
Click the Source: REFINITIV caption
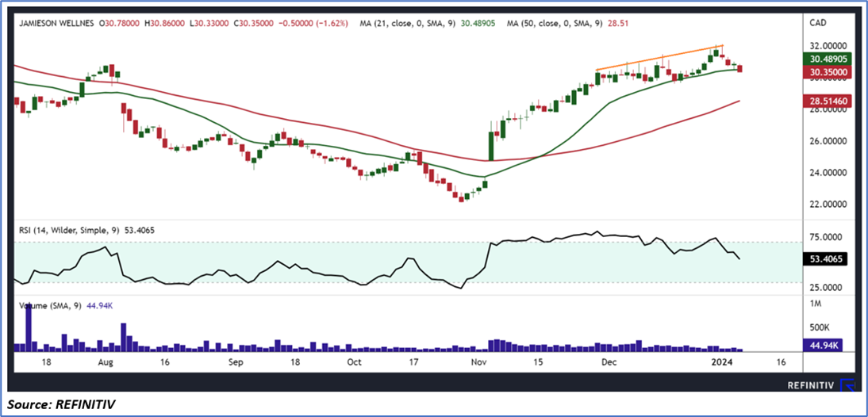[60, 405]
